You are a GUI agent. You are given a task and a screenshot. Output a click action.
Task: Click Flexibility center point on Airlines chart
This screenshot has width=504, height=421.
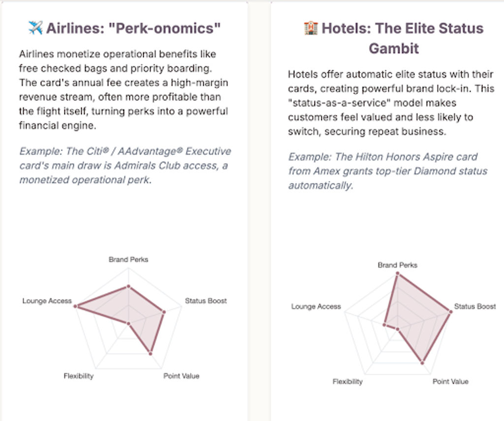click(x=128, y=324)
